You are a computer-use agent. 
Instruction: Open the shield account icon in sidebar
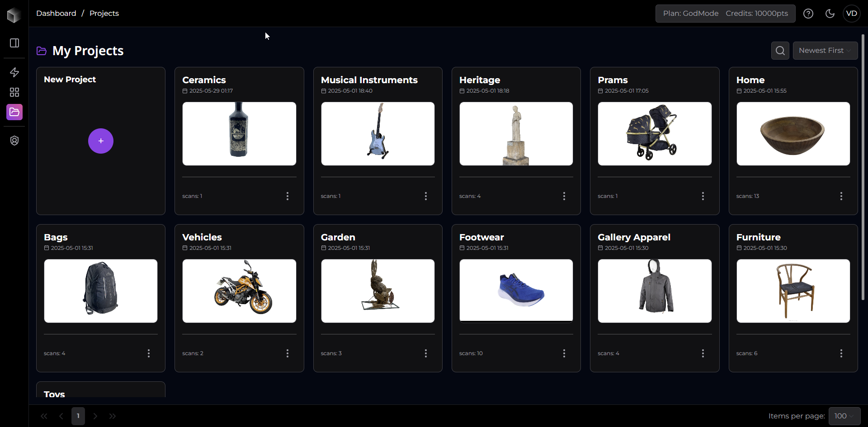[x=14, y=141]
